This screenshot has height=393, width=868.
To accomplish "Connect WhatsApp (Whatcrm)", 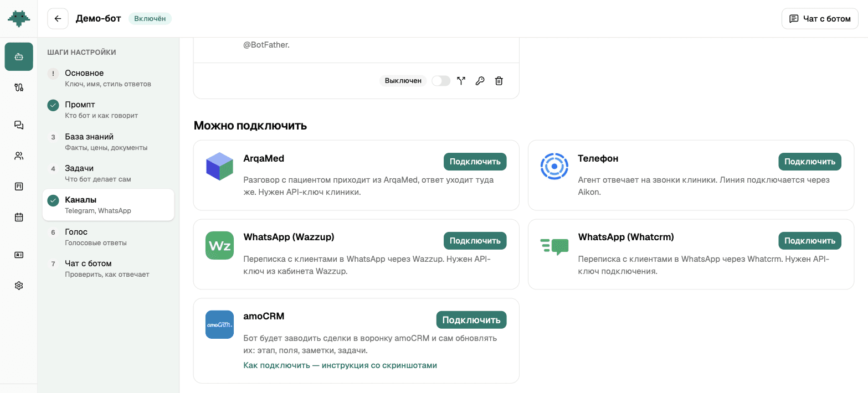I will [810, 241].
